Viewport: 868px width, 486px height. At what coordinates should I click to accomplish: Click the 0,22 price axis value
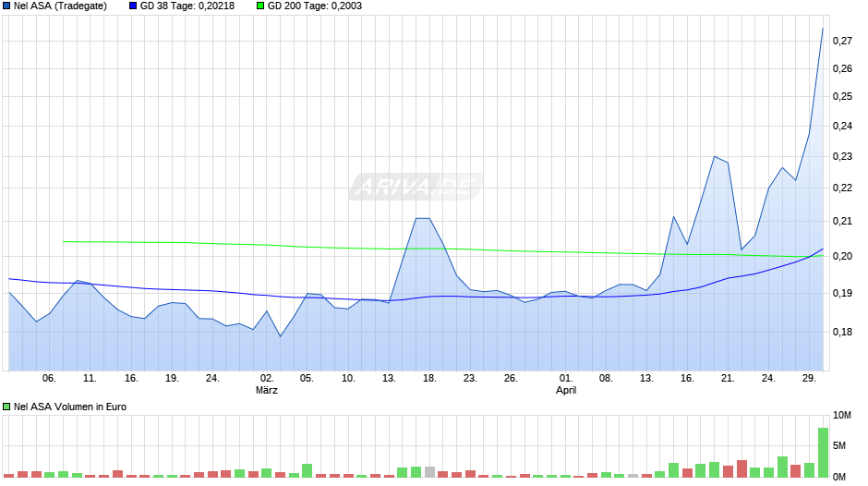(842, 188)
